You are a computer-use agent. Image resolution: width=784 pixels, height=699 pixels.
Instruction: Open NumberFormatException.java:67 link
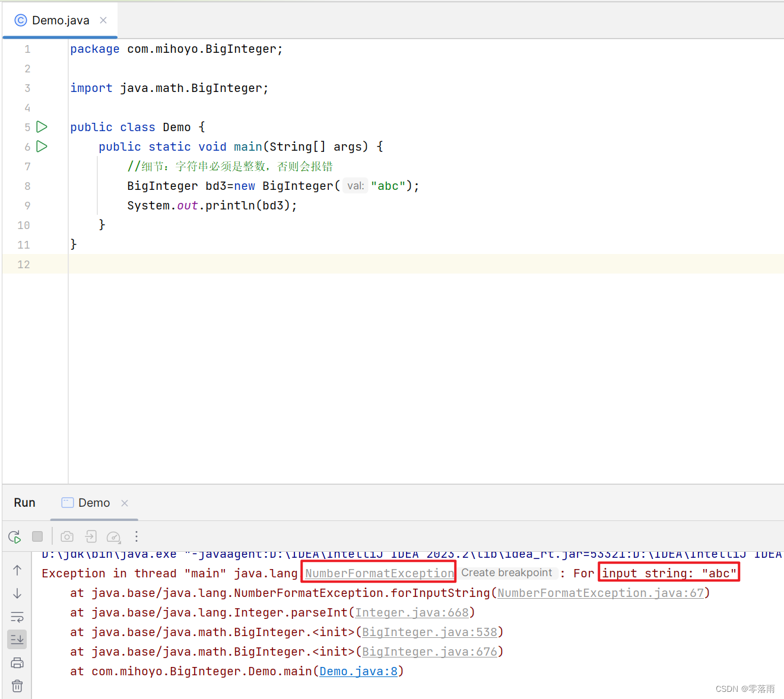(x=601, y=592)
